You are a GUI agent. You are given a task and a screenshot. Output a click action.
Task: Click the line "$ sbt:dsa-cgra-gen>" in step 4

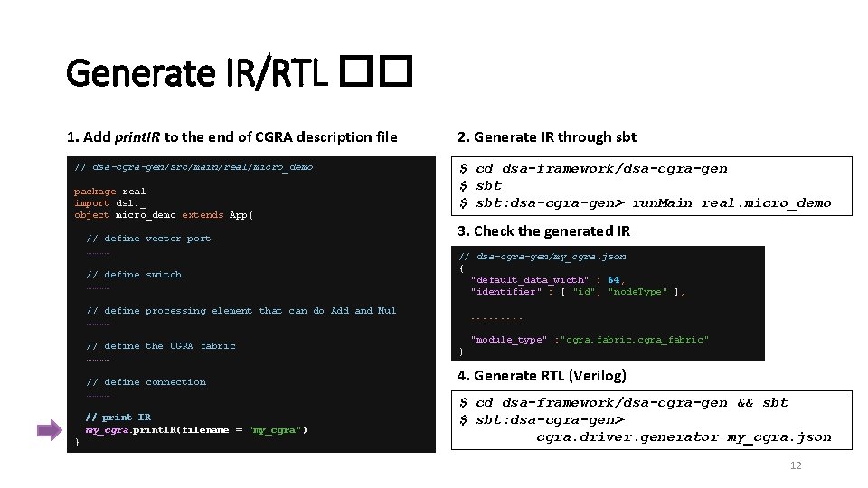click(542, 420)
